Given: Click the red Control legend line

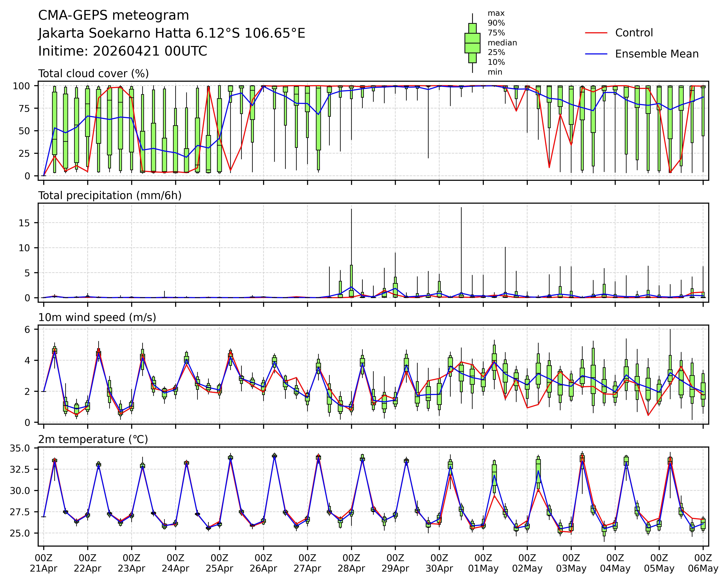Looking at the screenshot, I should pos(596,33).
